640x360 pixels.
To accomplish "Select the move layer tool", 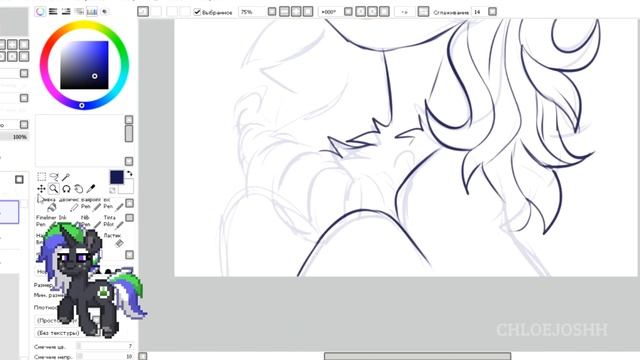I will [x=42, y=189].
